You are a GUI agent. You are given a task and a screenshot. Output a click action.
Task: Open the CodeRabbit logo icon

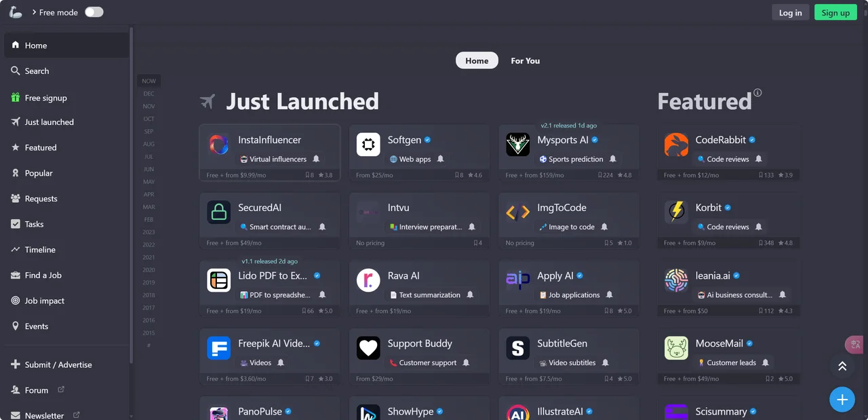[676, 145]
